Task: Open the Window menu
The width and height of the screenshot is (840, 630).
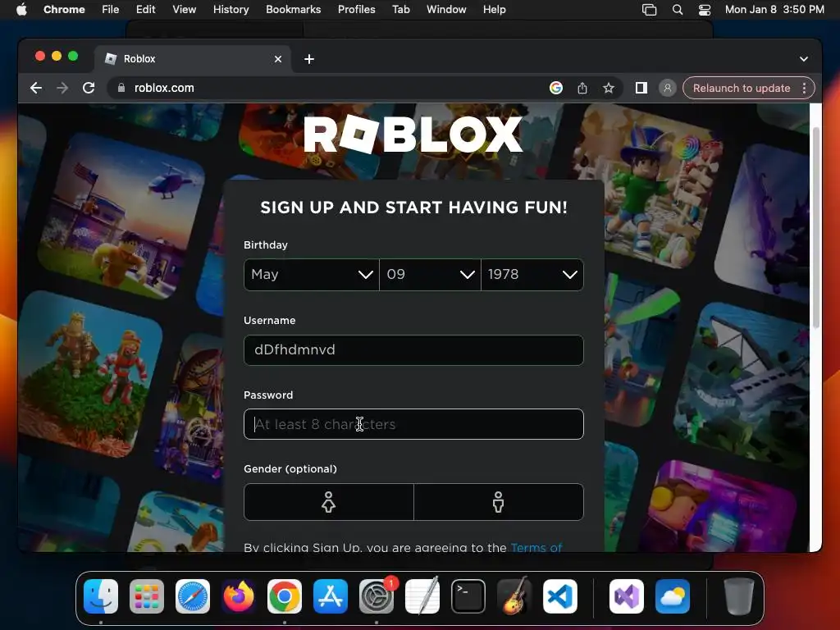Action: click(x=446, y=10)
